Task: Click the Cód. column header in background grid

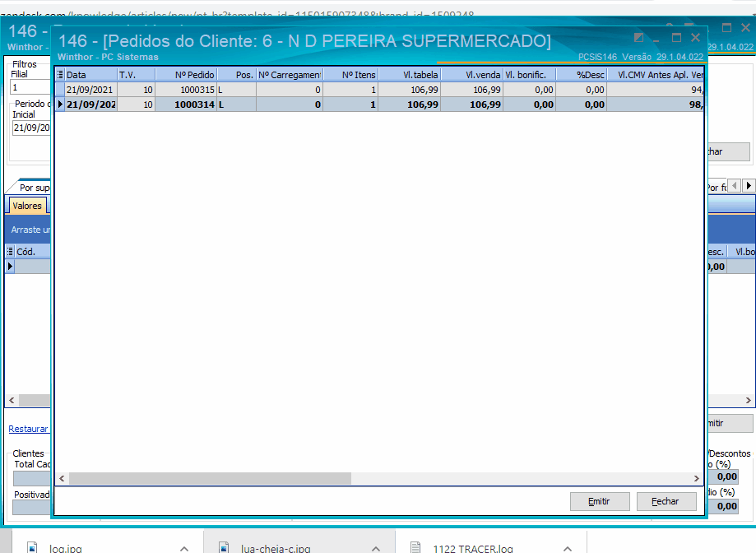Action: (32, 252)
